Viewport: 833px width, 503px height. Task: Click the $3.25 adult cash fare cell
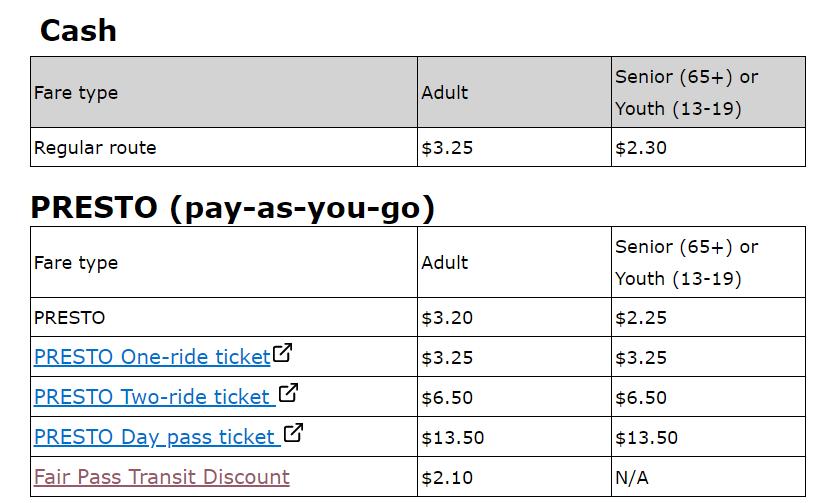coord(447,148)
